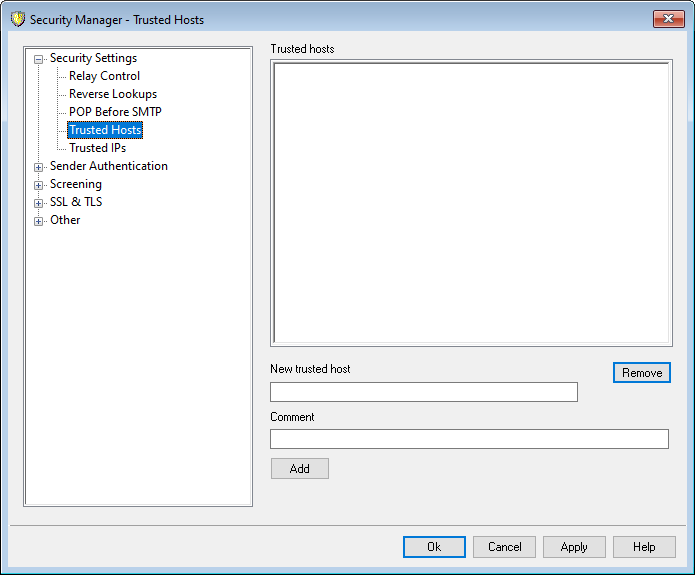Expand the Other tree node

(x=39, y=221)
